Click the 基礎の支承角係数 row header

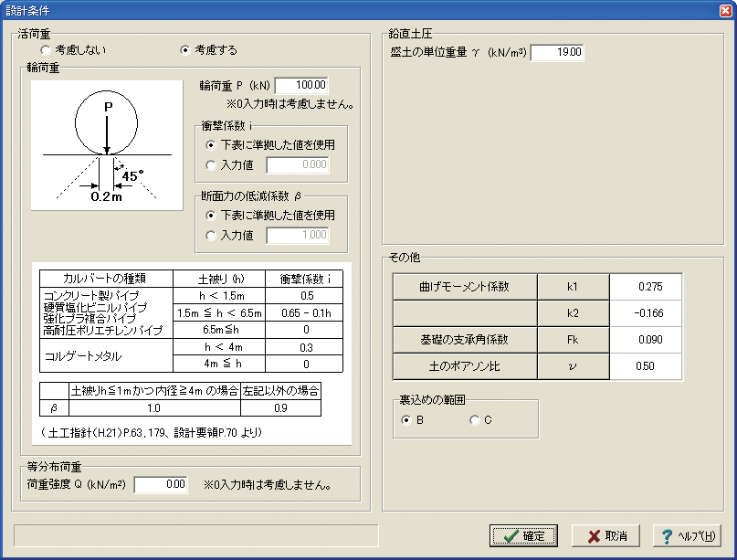pos(465,340)
